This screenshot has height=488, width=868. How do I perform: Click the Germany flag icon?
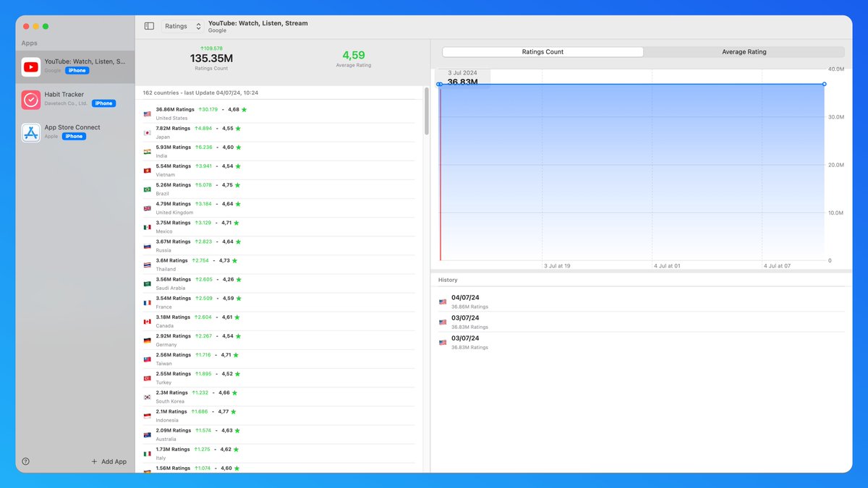tap(147, 340)
